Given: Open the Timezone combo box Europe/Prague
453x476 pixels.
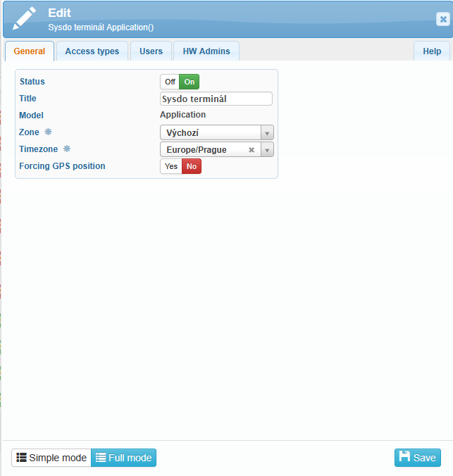Looking at the screenshot, I should tap(216, 149).
